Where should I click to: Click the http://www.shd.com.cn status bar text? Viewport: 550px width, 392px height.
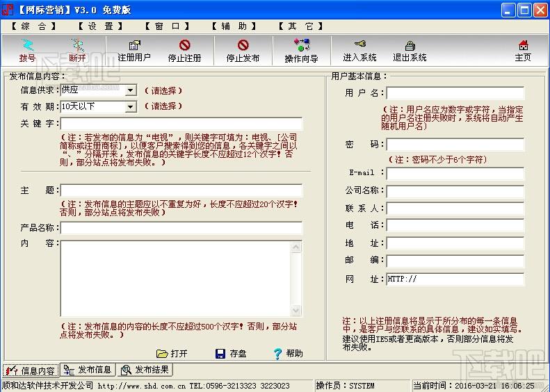(x=141, y=386)
